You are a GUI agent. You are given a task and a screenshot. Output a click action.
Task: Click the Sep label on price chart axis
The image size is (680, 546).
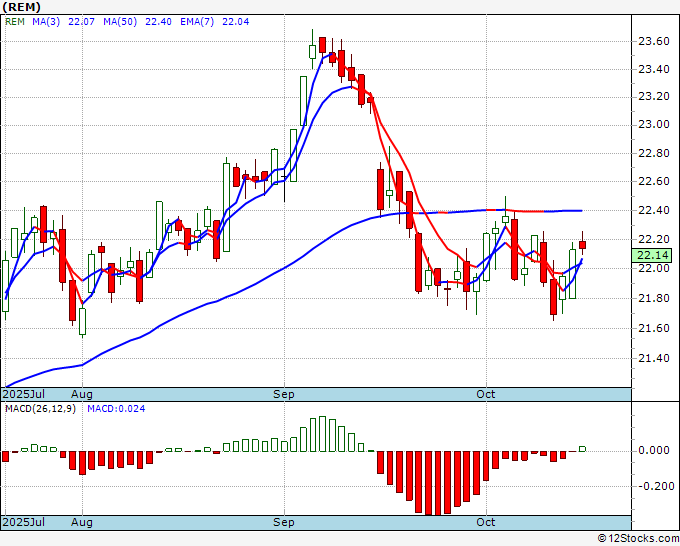(284, 394)
